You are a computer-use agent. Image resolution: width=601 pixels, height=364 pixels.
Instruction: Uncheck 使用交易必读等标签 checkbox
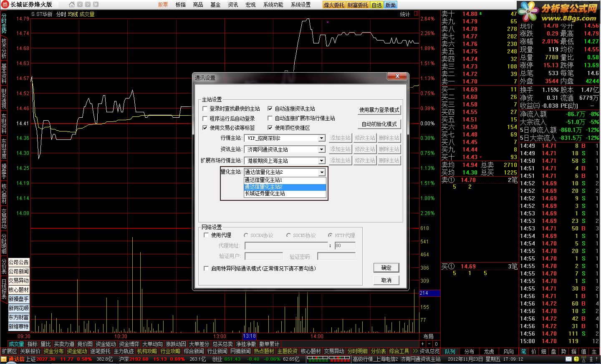205,128
